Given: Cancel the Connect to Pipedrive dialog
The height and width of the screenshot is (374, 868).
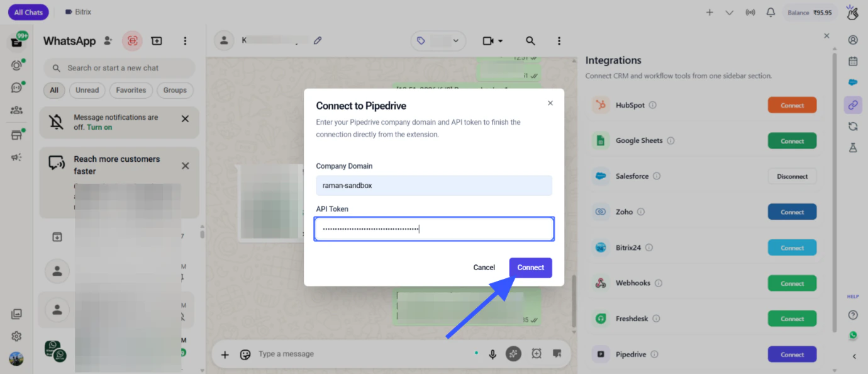Looking at the screenshot, I should pyautogui.click(x=484, y=268).
